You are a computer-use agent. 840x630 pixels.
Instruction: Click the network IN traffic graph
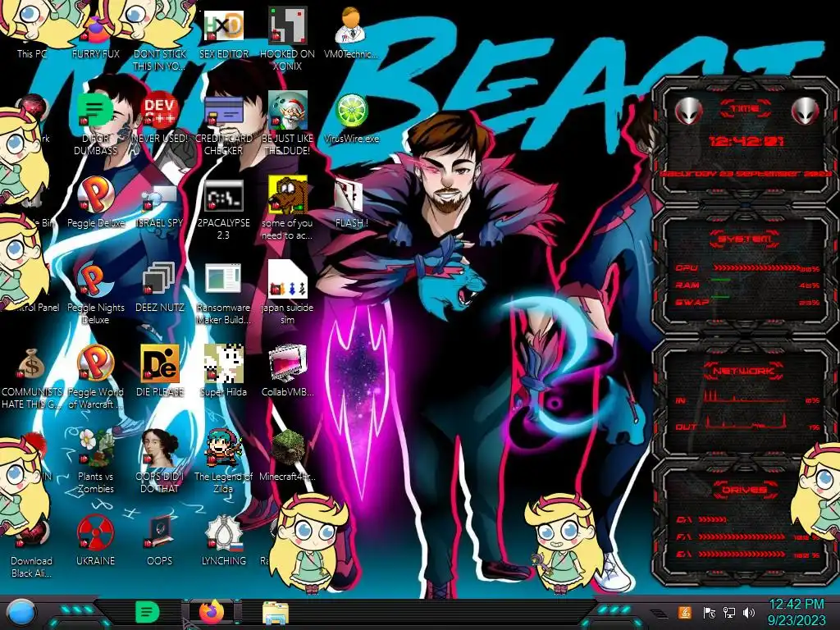pyautogui.click(x=745, y=395)
